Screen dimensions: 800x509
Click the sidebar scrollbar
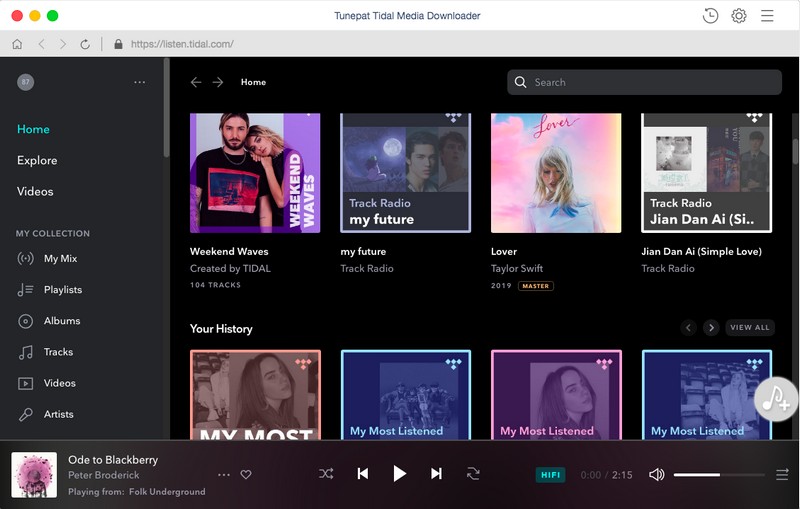pyautogui.click(x=166, y=108)
